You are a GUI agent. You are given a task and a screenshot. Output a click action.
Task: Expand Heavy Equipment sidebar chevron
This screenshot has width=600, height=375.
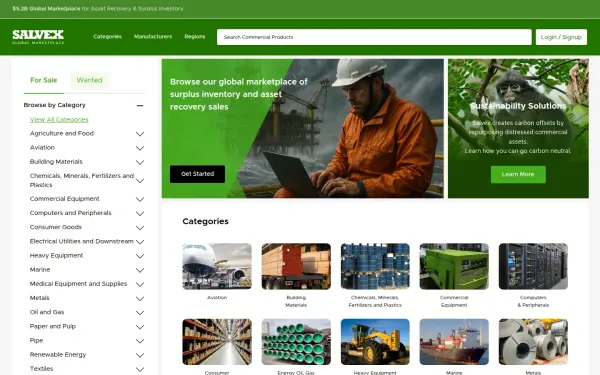(140, 256)
